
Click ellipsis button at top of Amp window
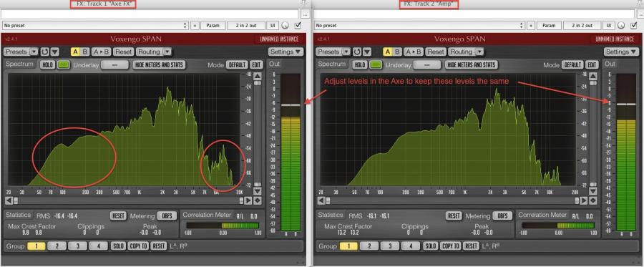(640, 14)
